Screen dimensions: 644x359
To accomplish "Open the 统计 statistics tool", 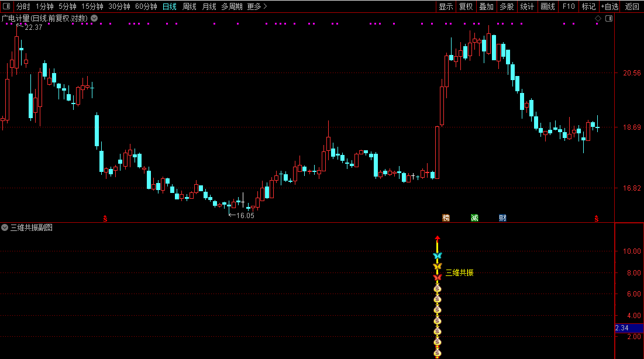I will (527, 6).
